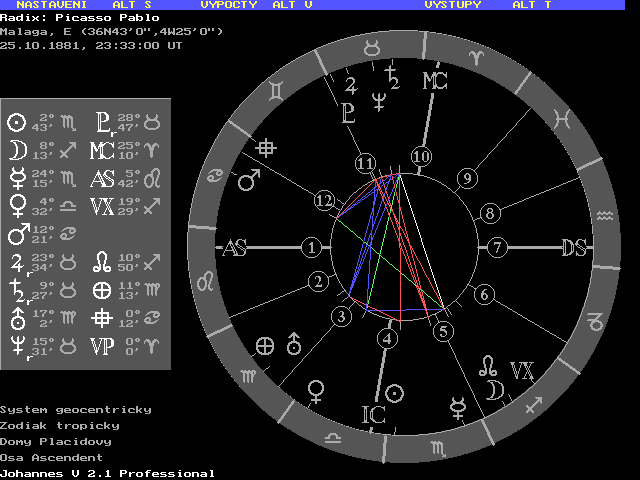Select the Pisces sign on the zodiac ring
Screen dimensions: 640x480
564,118
